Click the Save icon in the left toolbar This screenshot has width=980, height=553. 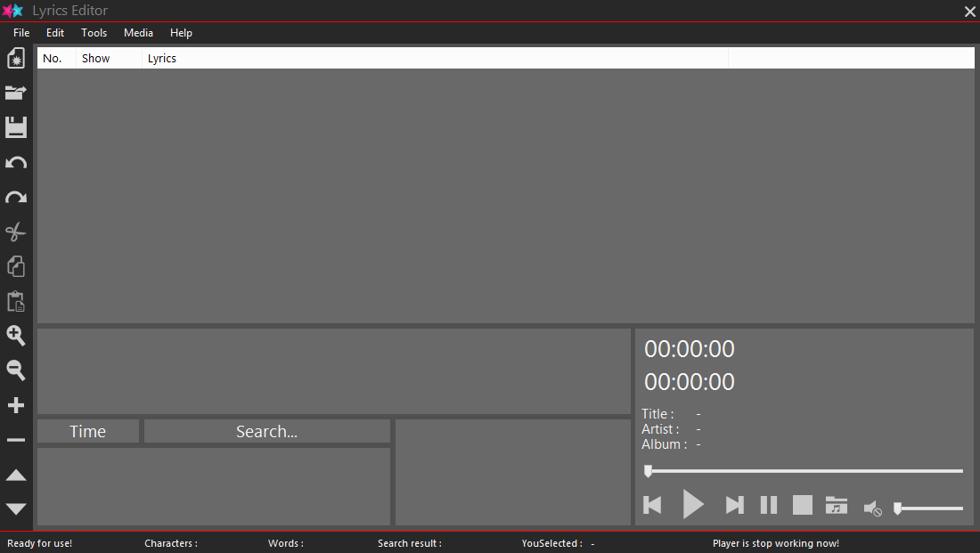15,127
